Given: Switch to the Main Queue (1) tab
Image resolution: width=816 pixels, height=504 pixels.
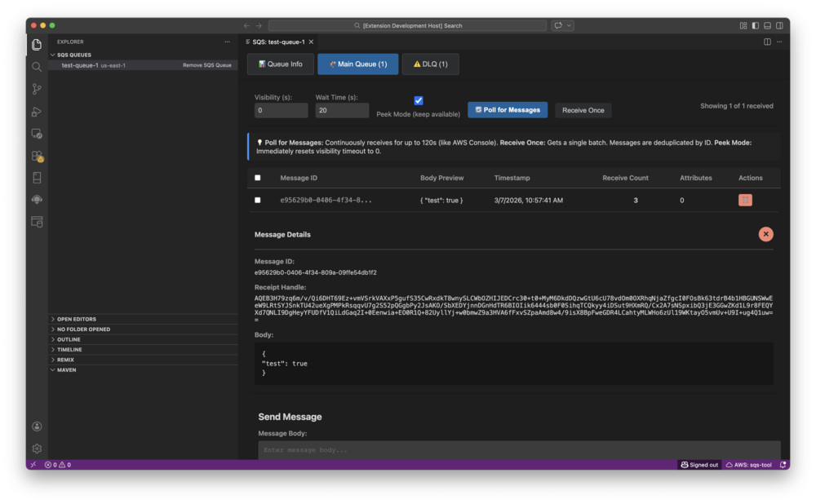Looking at the screenshot, I should [x=358, y=64].
